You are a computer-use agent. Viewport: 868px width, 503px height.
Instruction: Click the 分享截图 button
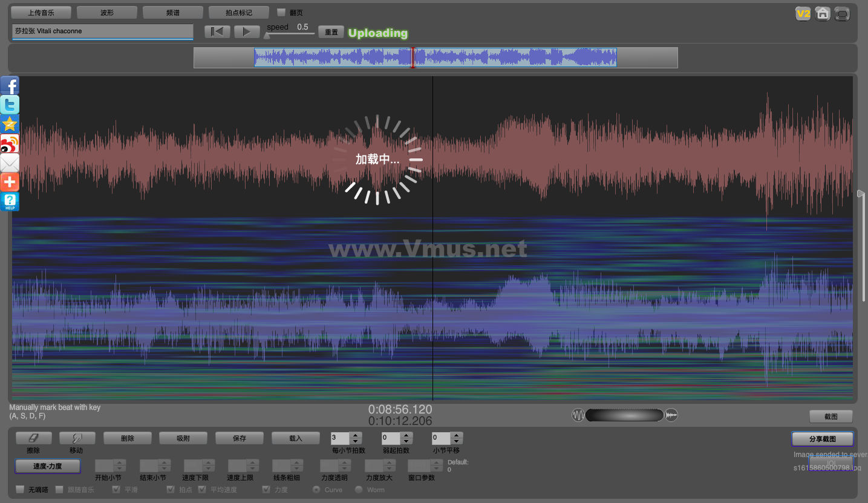click(822, 438)
